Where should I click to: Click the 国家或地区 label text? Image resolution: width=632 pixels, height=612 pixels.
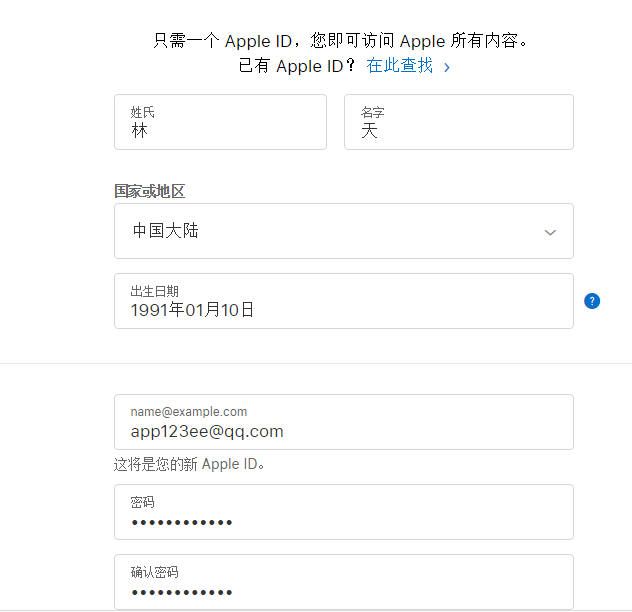pos(150,191)
